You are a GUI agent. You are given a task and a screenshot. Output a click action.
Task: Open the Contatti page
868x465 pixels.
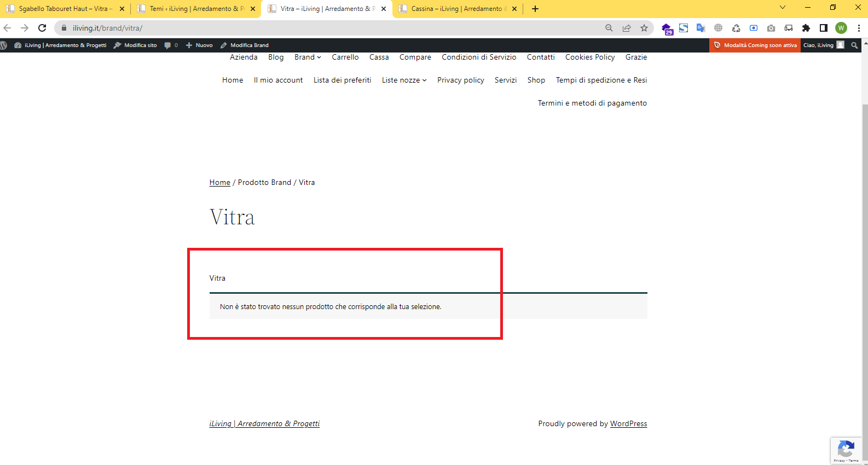click(541, 57)
